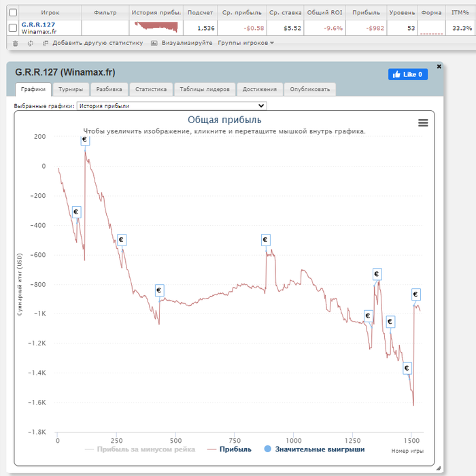Tick the checkbox for the G.R.R.127 row
476x476 pixels.
click(13, 28)
